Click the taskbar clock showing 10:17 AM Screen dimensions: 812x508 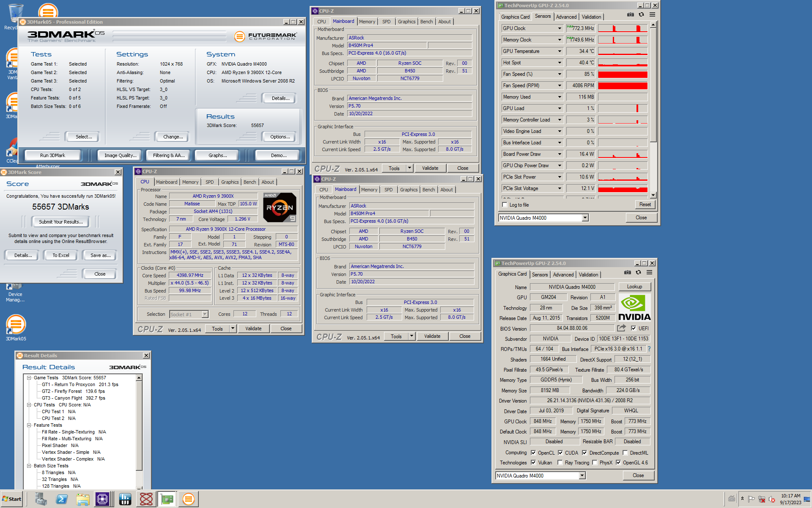coord(790,496)
